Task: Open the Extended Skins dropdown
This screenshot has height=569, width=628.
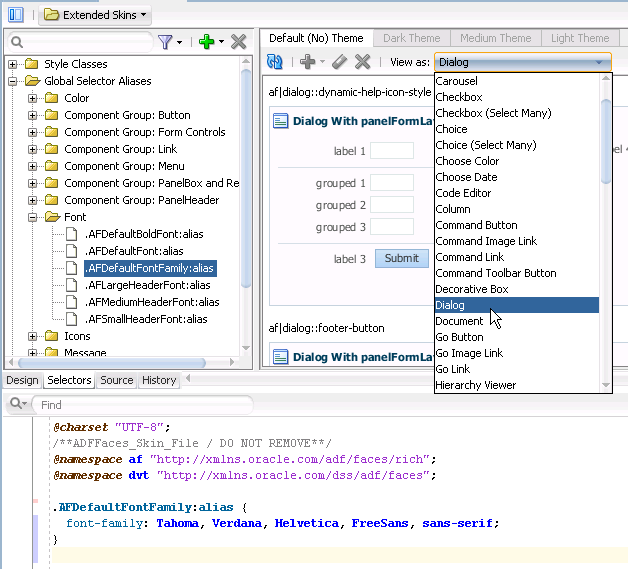Action: [x=95, y=15]
